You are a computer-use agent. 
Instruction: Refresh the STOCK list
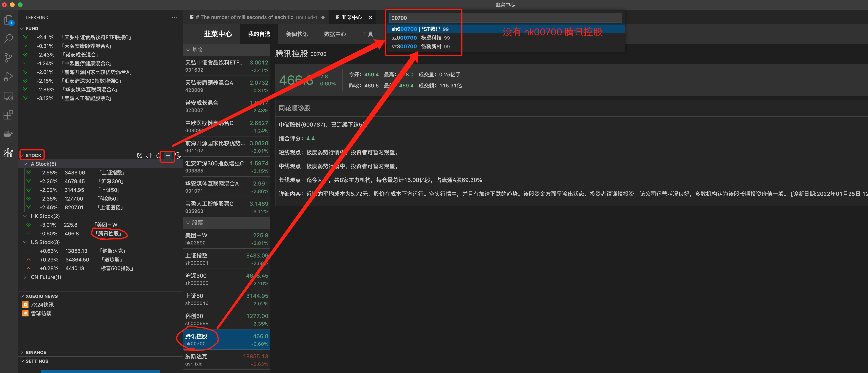[158, 155]
